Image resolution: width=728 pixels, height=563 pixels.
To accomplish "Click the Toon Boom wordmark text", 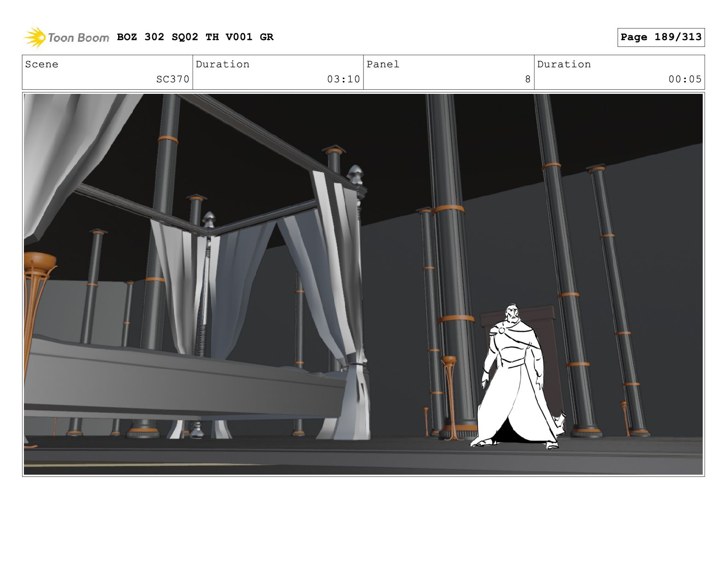I will [x=78, y=38].
